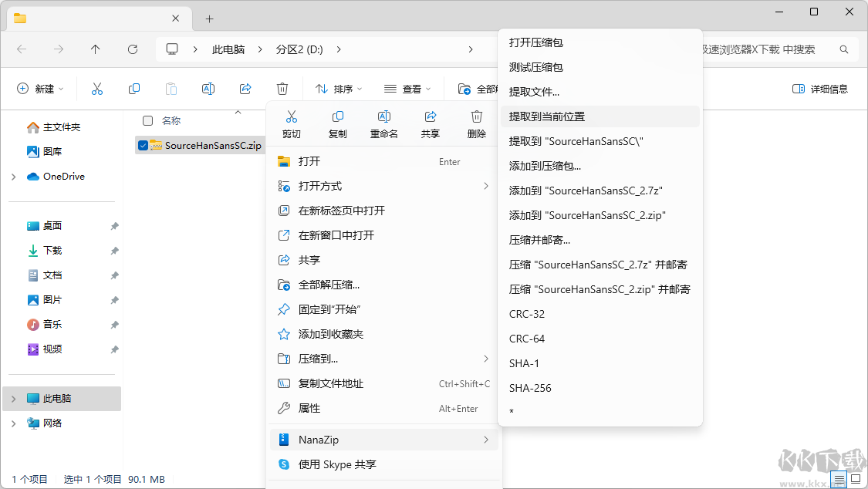868x489 pixels.
Task: Click the Refresh button in navigation bar
Action: (133, 49)
